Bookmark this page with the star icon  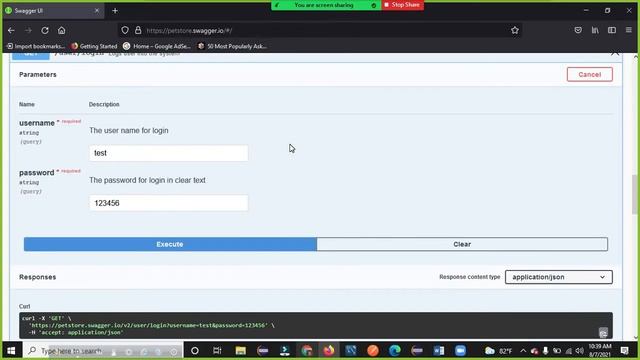click(515, 30)
